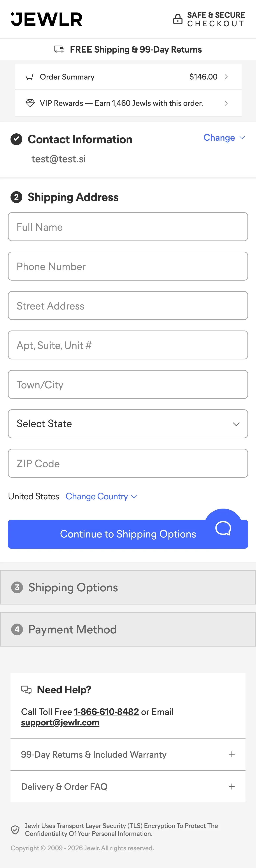Click the Jewlr logo
Screen dimensions: 256x868
(x=46, y=19)
